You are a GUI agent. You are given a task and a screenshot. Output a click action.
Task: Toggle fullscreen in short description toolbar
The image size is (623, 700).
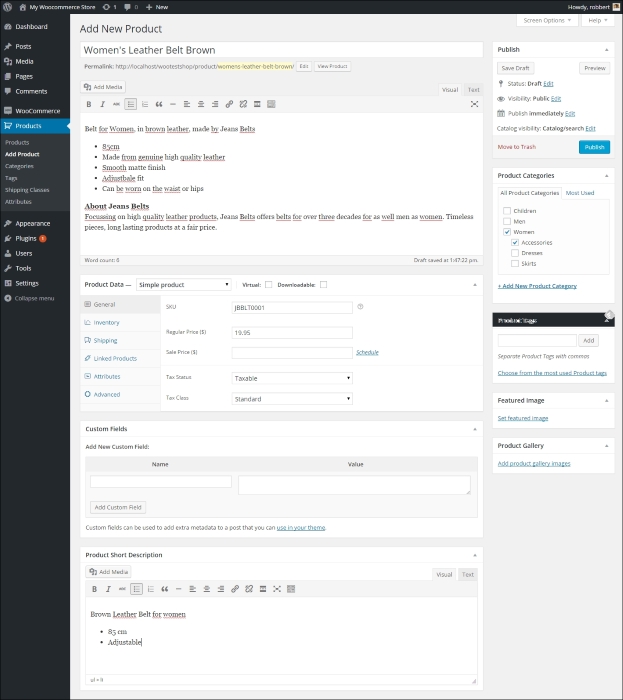coord(277,589)
